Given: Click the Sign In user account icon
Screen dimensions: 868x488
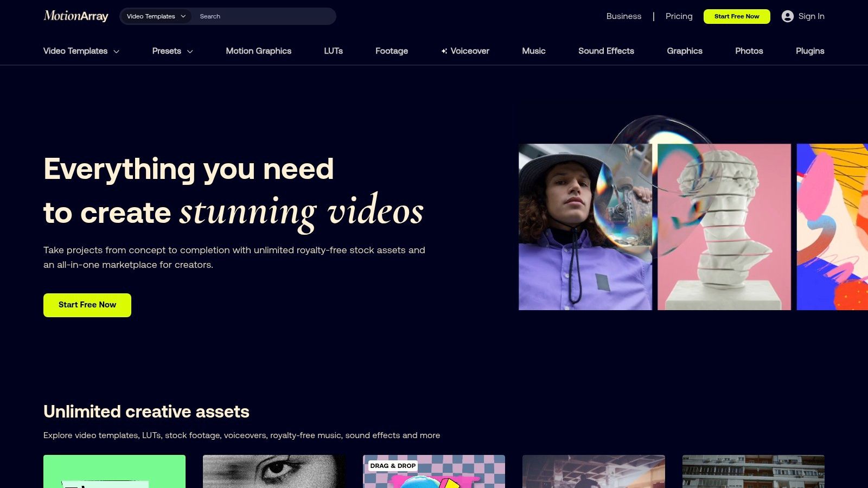Looking at the screenshot, I should point(786,16).
